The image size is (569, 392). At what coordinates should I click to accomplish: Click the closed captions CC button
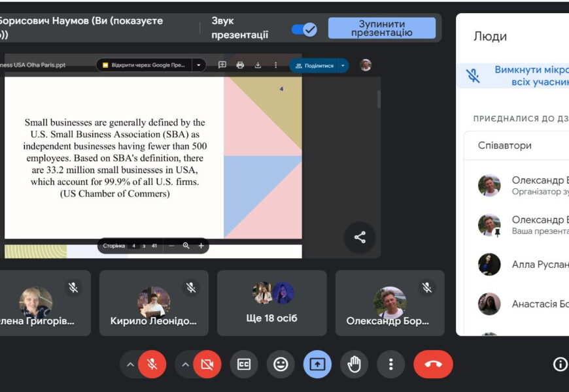click(x=244, y=365)
